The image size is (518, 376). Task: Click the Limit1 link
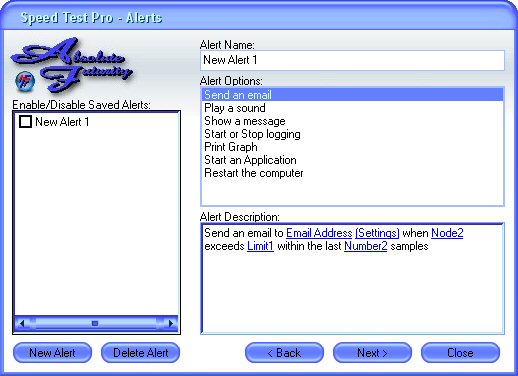click(x=260, y=246)
